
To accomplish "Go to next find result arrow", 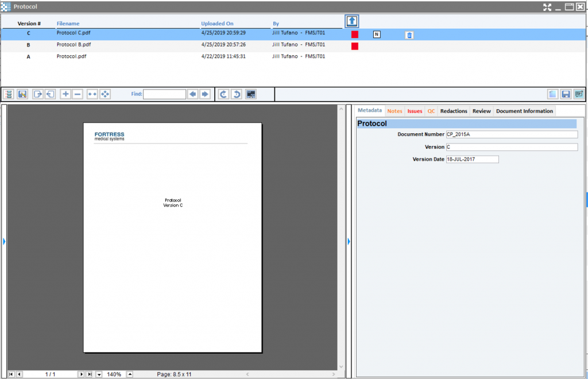I will (205, 94).
